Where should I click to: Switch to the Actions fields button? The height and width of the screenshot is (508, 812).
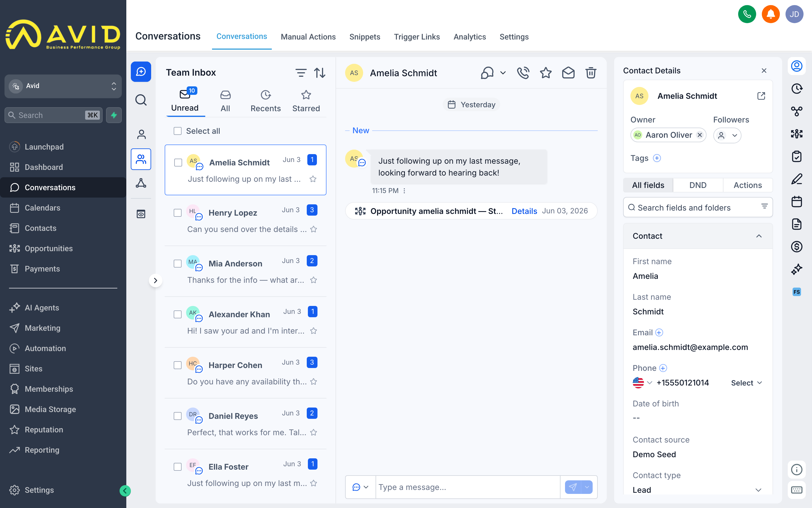pyautogui.click(x=748, y=185)
